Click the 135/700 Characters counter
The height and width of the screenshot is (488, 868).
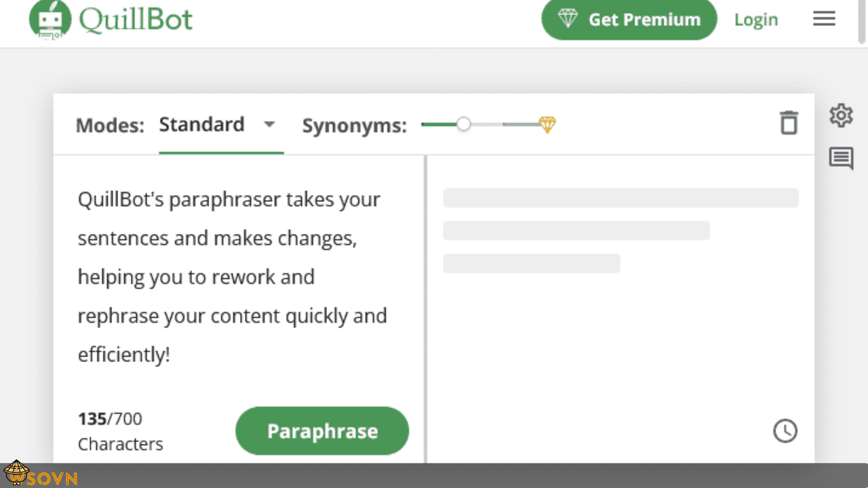pos(120,431)
